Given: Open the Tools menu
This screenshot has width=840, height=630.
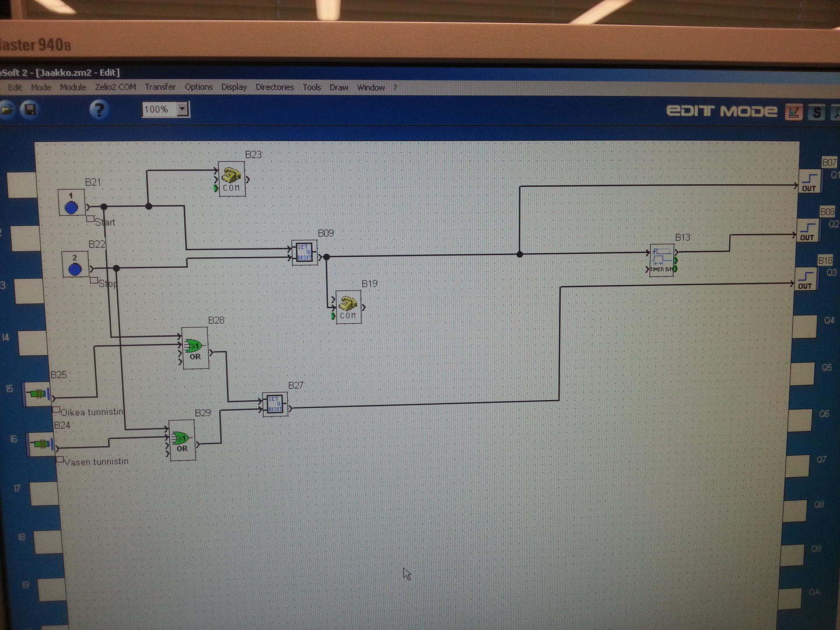Looking at the screenshot, I should click(311, 87).
